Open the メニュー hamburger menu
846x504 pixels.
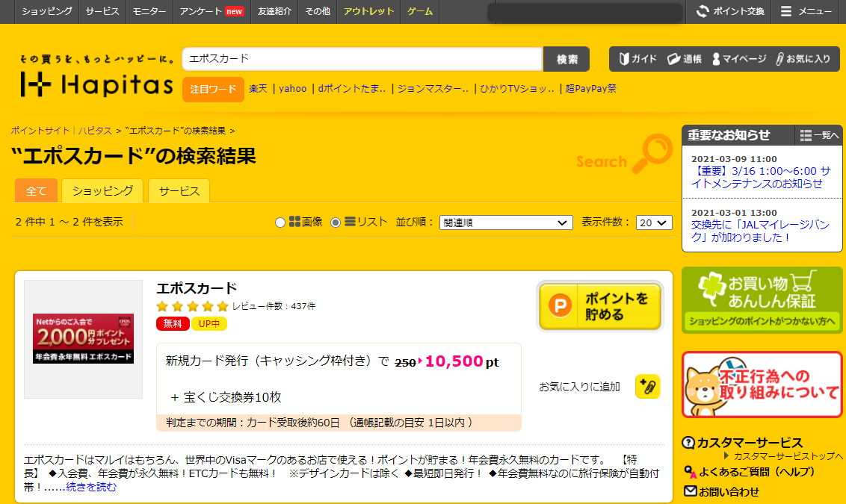pyautogui.click(x=806, y=11)
